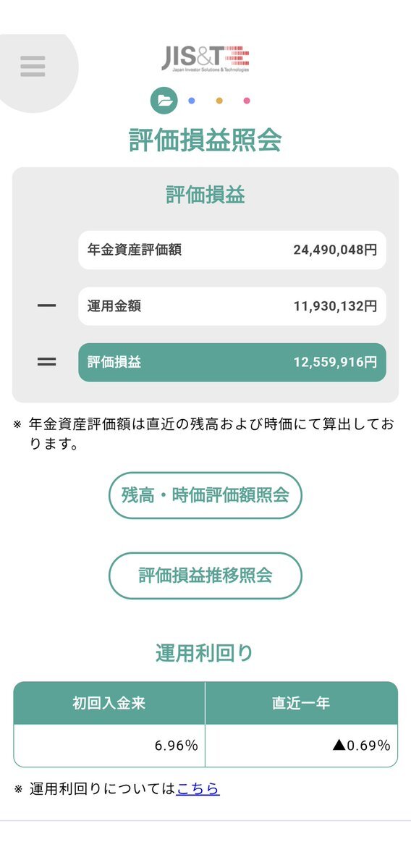The width and height of the screenshot is (411, 868).
Task: Click the 年金資産評価額 row
Action: [x=232, y=250]
